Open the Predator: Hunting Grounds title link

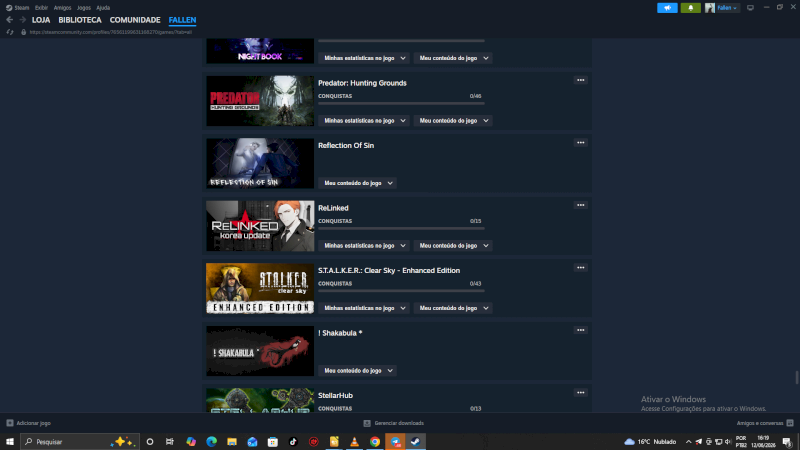[362, 83]
